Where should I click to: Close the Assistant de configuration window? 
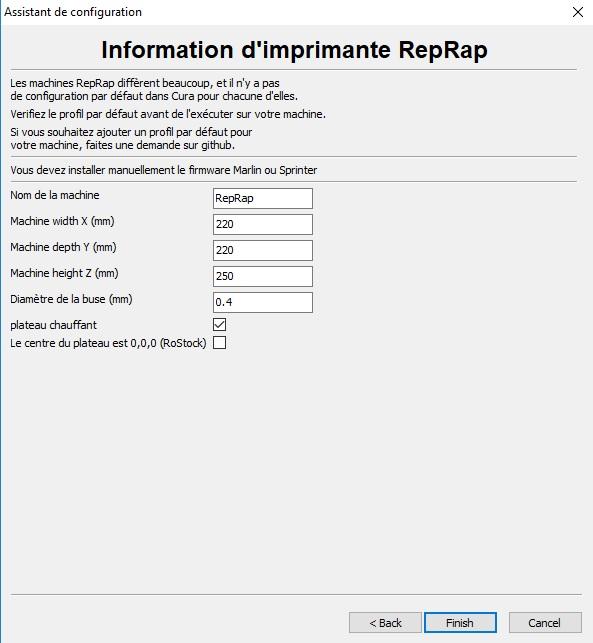pyautogui.click(x=578, y=12)
